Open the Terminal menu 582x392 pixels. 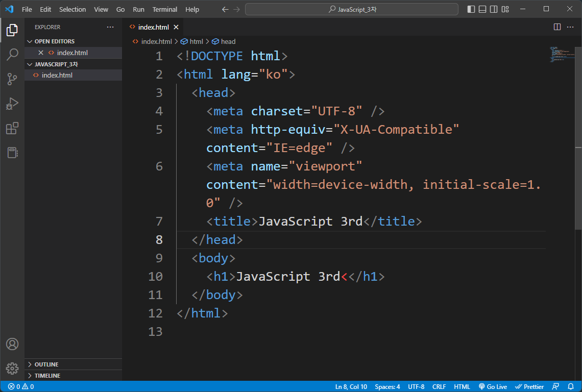tap(164, 9)
